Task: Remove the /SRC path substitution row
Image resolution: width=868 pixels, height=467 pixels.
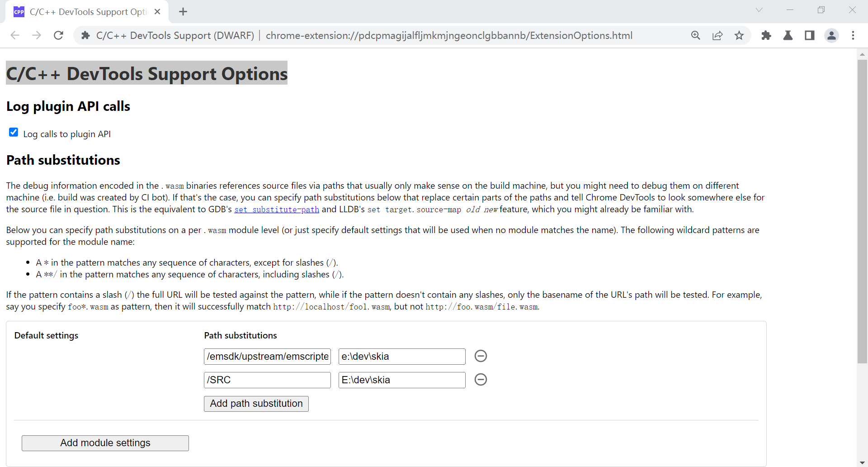Action: (x=481, y=380)
